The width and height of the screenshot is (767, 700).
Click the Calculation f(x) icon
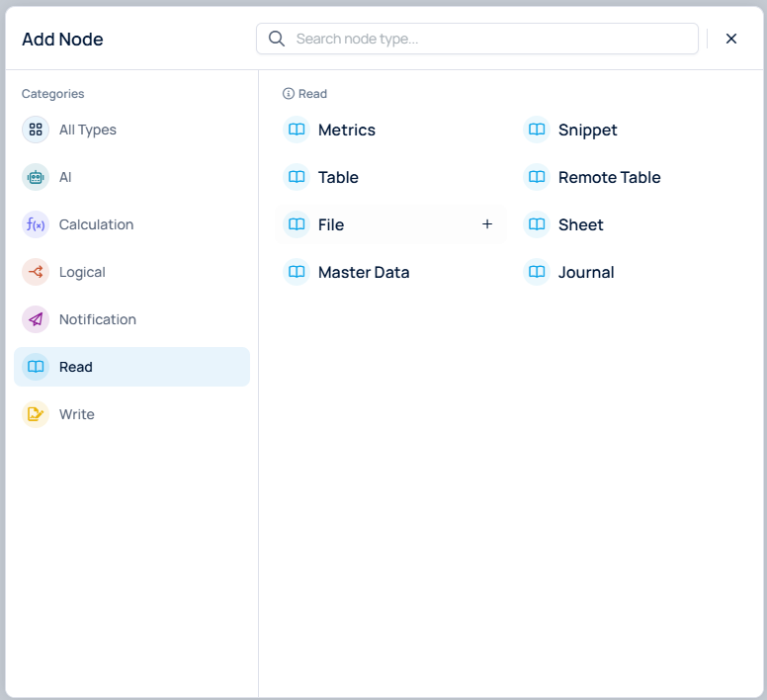point(36,224)
